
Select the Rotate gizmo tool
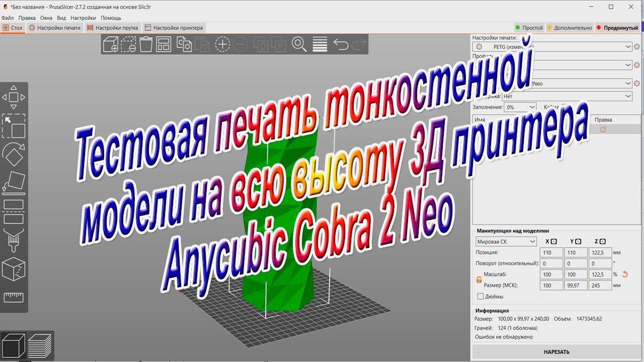(14, 154)
